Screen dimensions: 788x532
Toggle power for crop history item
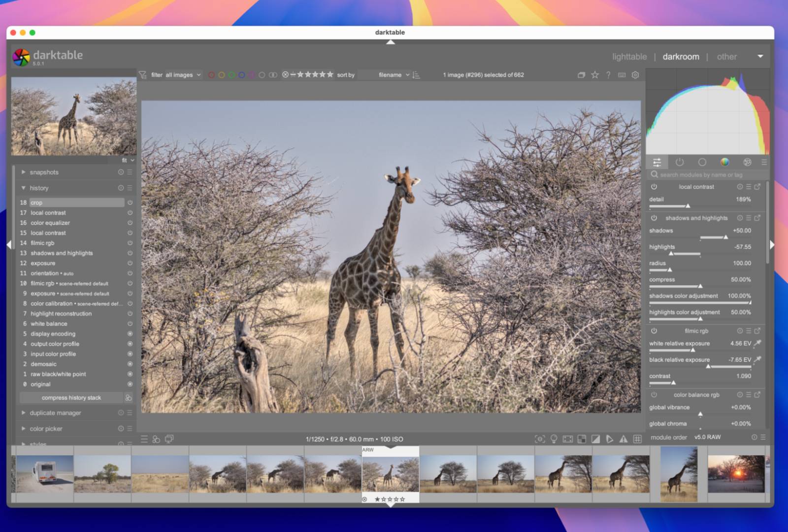point(130,202)
